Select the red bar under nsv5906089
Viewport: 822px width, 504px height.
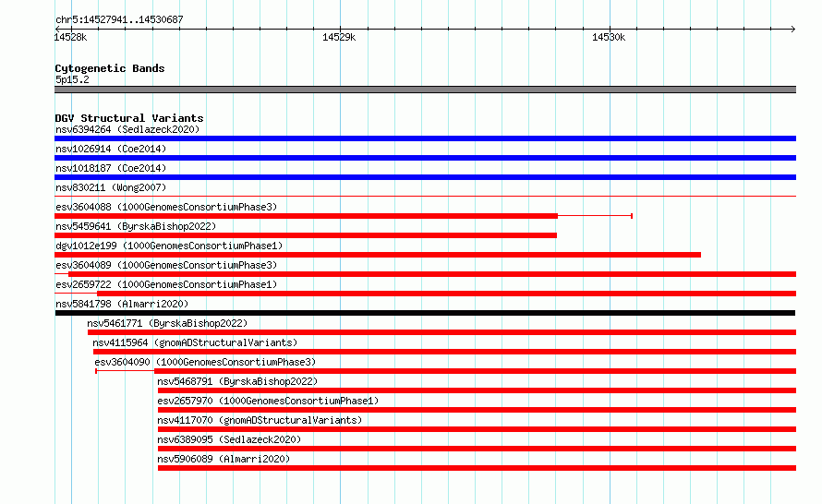477,468
